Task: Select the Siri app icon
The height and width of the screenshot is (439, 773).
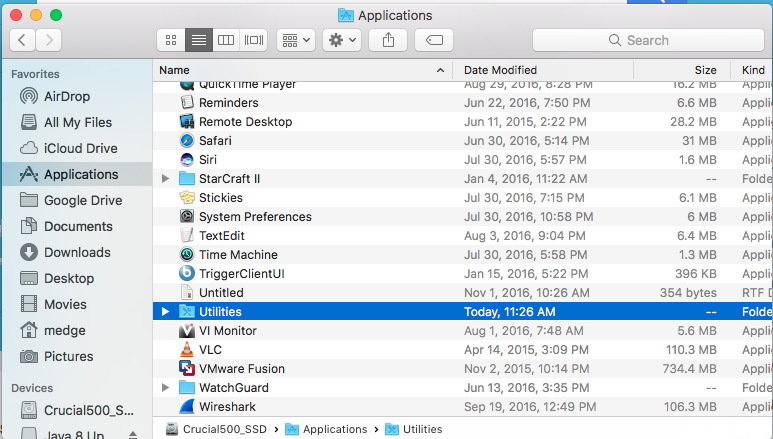Action: click(x=187, y=160)
